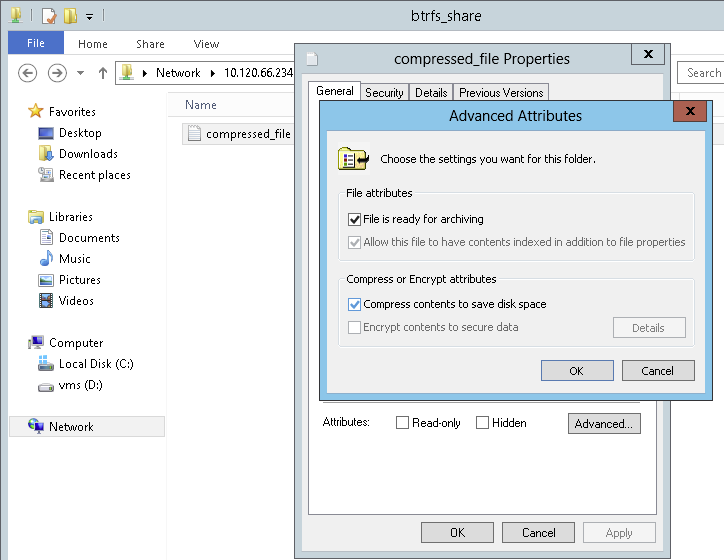Select Local Disk (C:) drive
The image size is (724, 560).
point(95,364)
